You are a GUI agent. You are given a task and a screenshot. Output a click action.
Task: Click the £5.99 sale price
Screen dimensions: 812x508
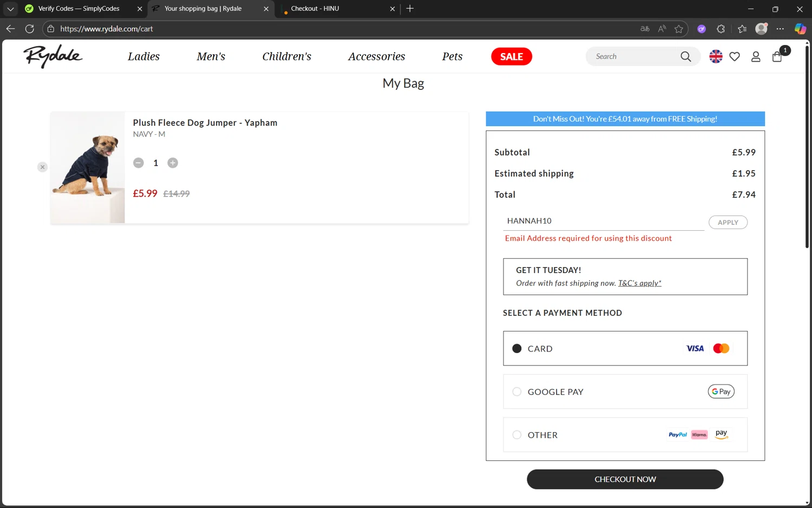coord(145,193)
